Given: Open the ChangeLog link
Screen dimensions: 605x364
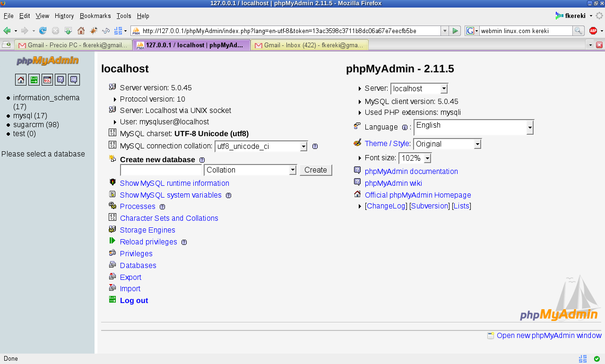Looking at the screenshot, I should click(x=386, y=206).
